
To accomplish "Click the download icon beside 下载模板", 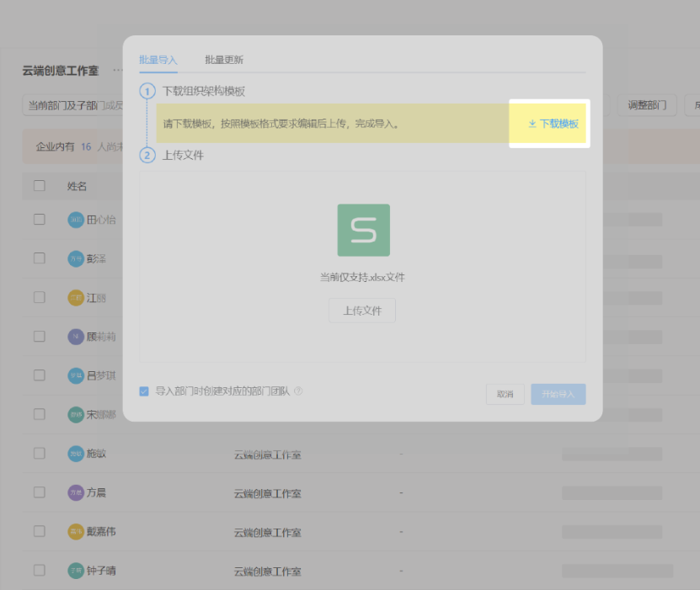I will tap(532, 123).
